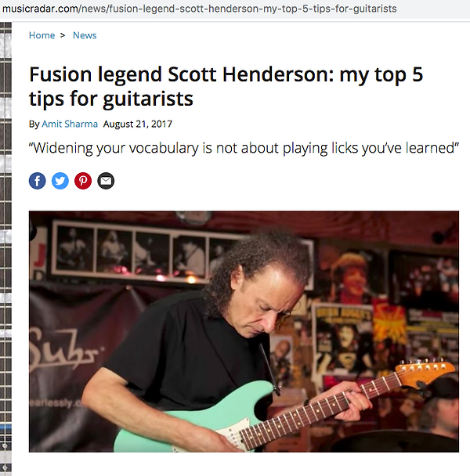Click the August 21, 2017 publish date
Screen dimensions: 470x476
pos(138,124)
